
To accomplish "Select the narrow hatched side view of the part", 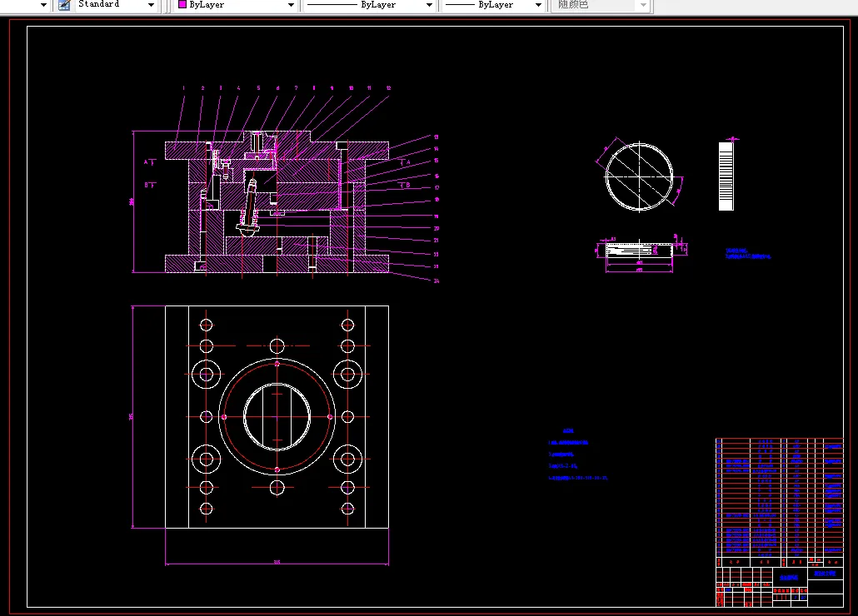I will tap(726, 176).
